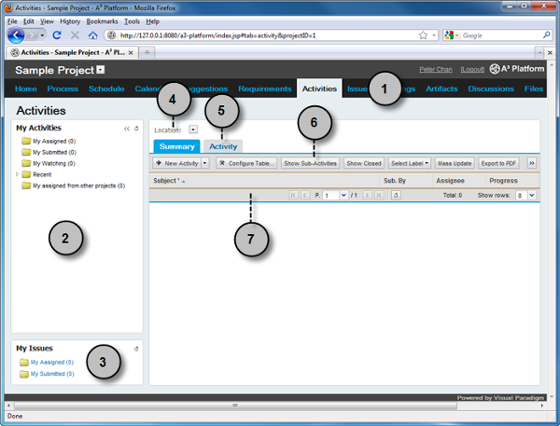Open My Assigned (0) issues link
The height and width of the screenshot is (426, 560).
[x=52, y=362]
